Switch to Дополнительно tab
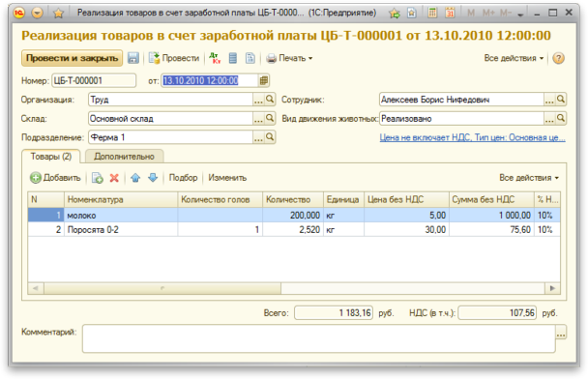The width and height of the screenshot is (588, 379). pyautogui.click(x=124, y=157)
